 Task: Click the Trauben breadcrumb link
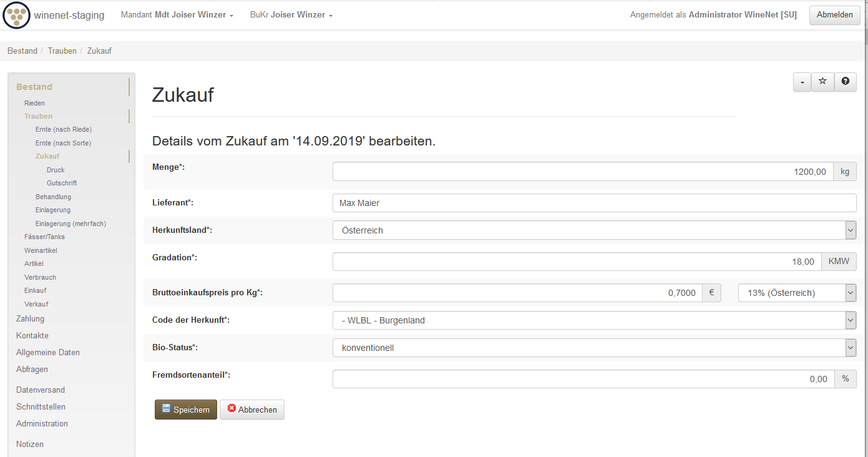coord(62,51)
